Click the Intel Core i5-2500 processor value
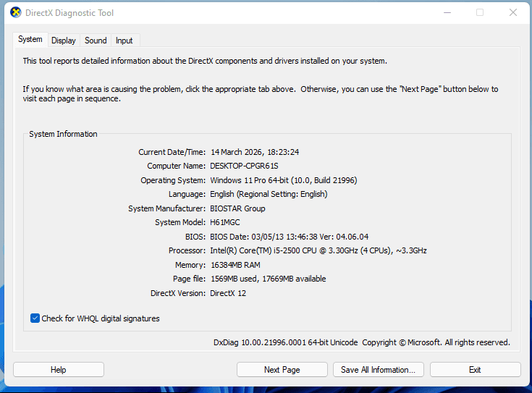 point(318,250)
